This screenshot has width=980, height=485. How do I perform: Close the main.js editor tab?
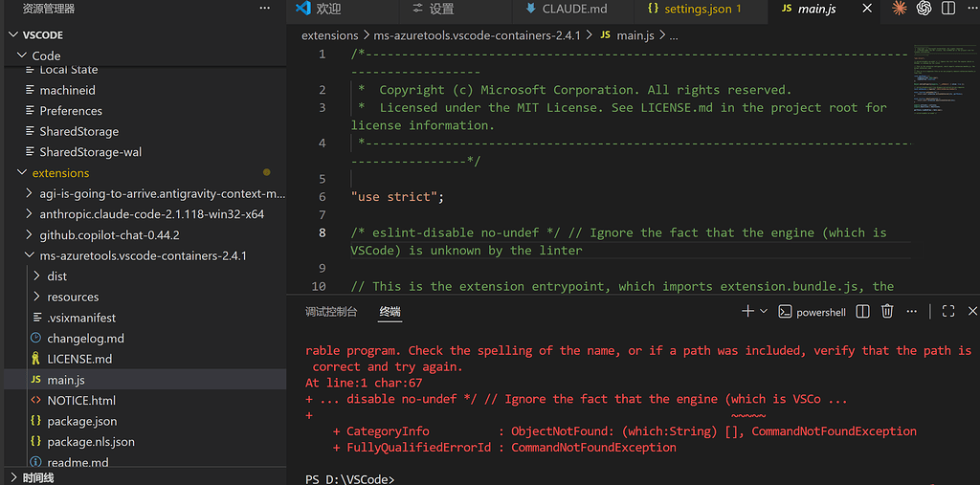pos(867,9)
